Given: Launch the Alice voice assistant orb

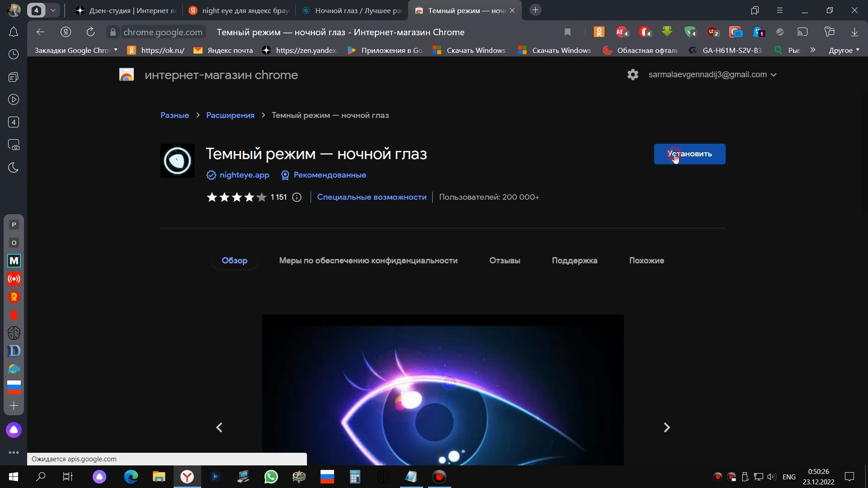Looking at the screenshot, I should 14,430.
